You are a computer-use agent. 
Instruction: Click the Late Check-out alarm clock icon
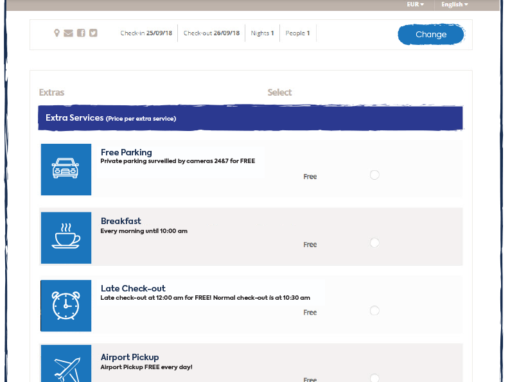(66, 306)
